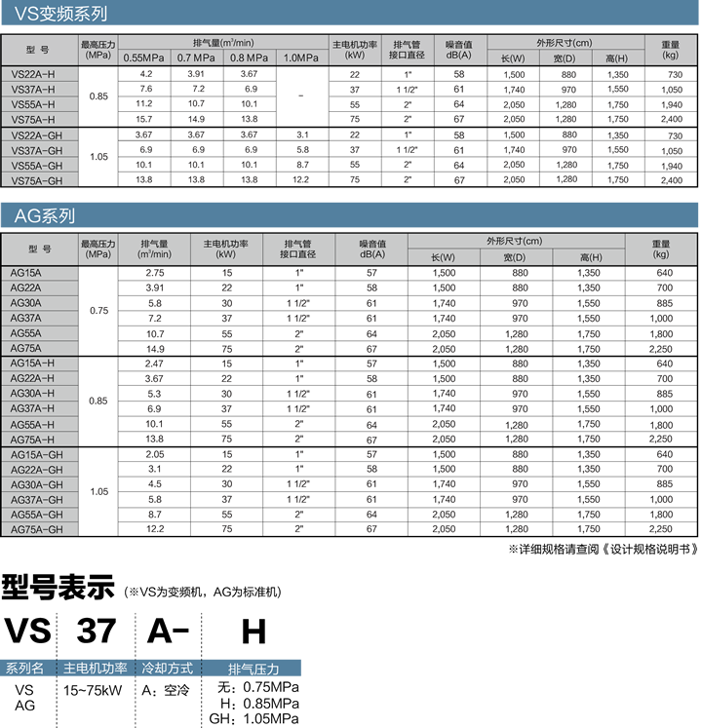
Task: Select the 冷却方式 label tab
Action: (166, 669)
